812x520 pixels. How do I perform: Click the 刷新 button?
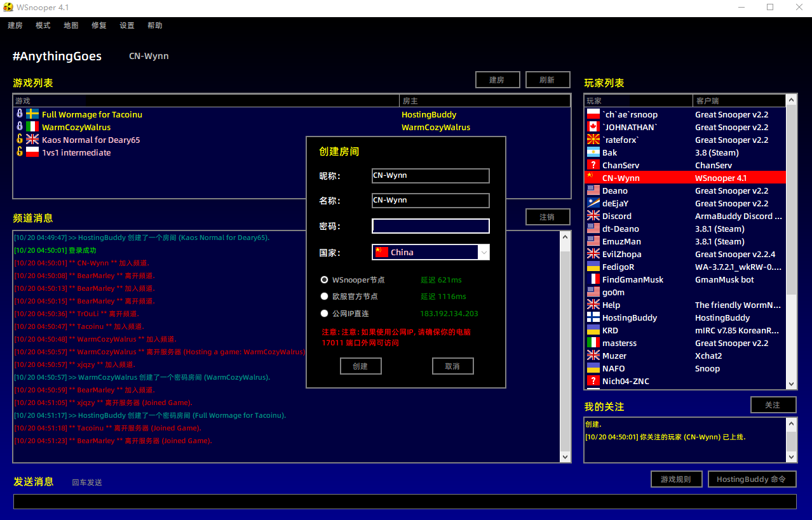pos(548,79)
